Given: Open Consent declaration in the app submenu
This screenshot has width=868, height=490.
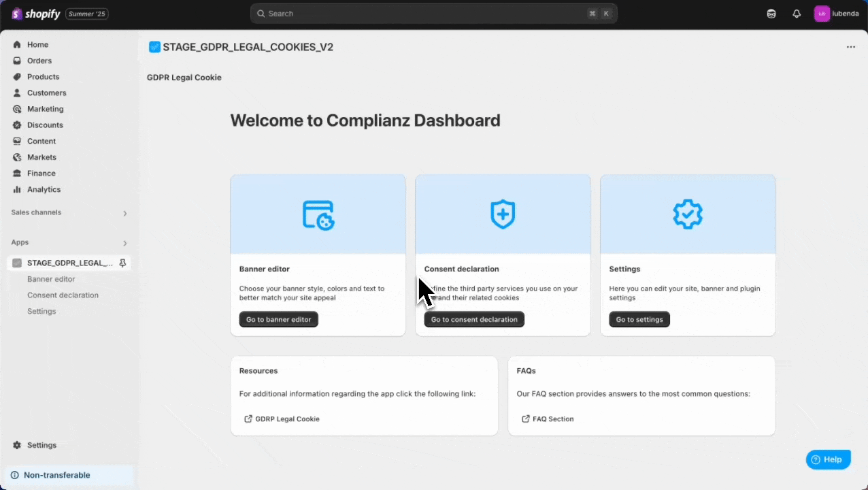Looking at the screenshot, I should click(63, 295).
